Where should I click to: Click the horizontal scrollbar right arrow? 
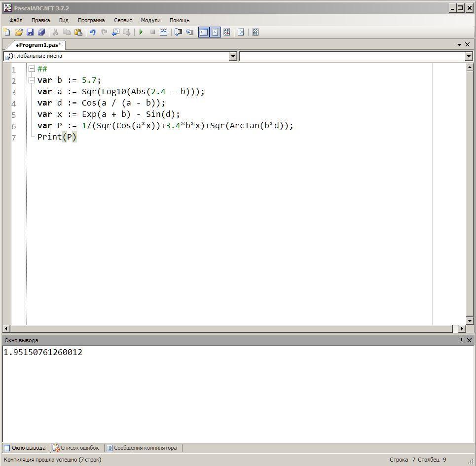(x=462, y=328)
